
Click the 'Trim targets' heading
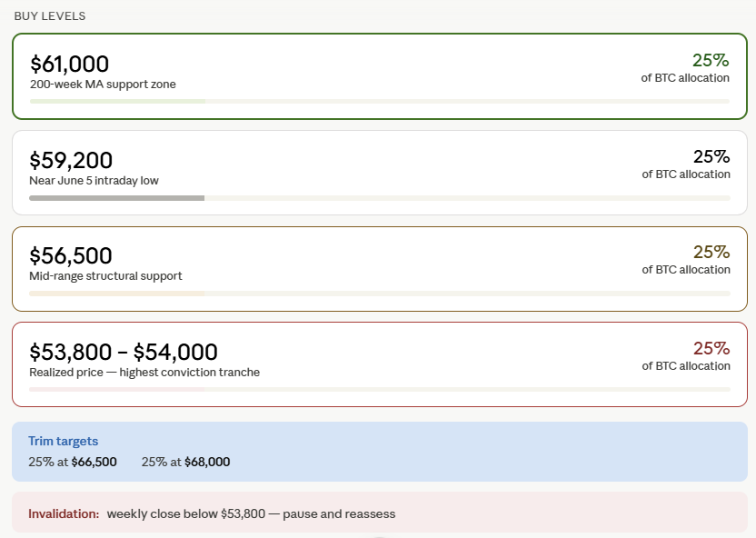[x=64, y=441]
